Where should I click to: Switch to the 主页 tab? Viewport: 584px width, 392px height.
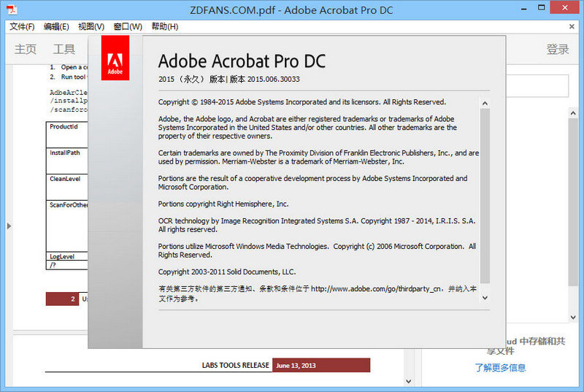click(26, 50)
